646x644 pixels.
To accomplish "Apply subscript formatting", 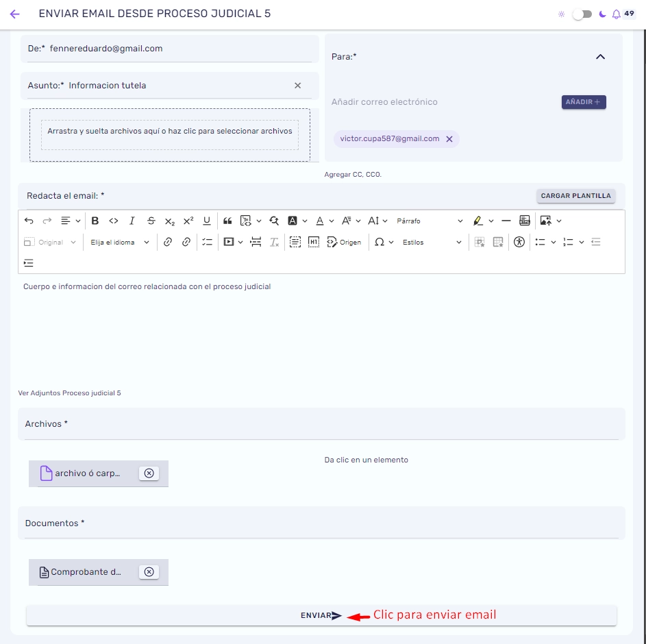I will [x=169, y=221].
